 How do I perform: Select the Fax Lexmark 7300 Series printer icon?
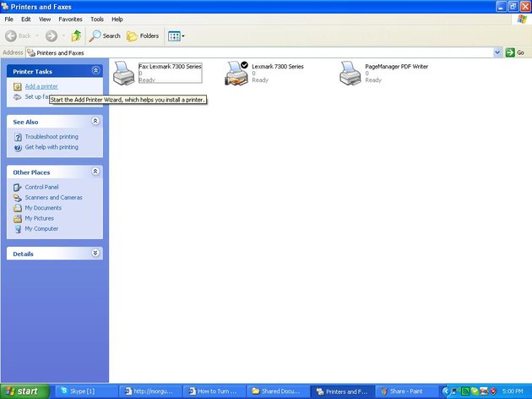tap(124, 73)
